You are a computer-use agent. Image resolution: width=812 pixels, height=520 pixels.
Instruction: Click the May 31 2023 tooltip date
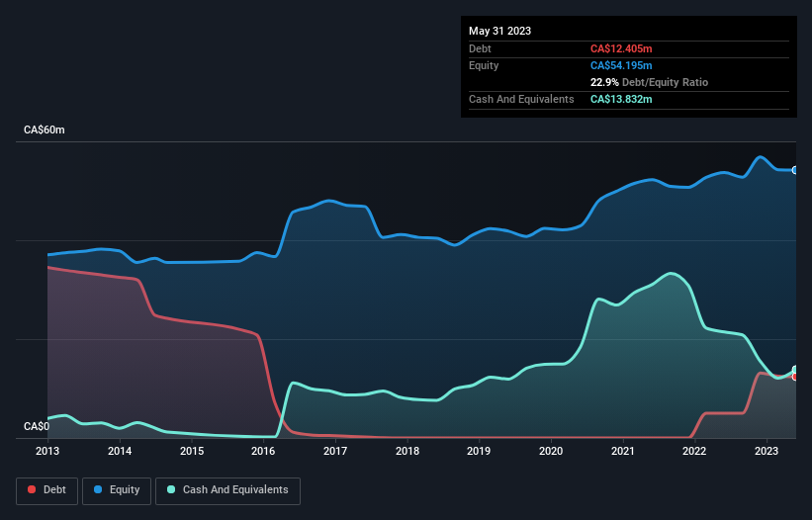click(499, 31)
